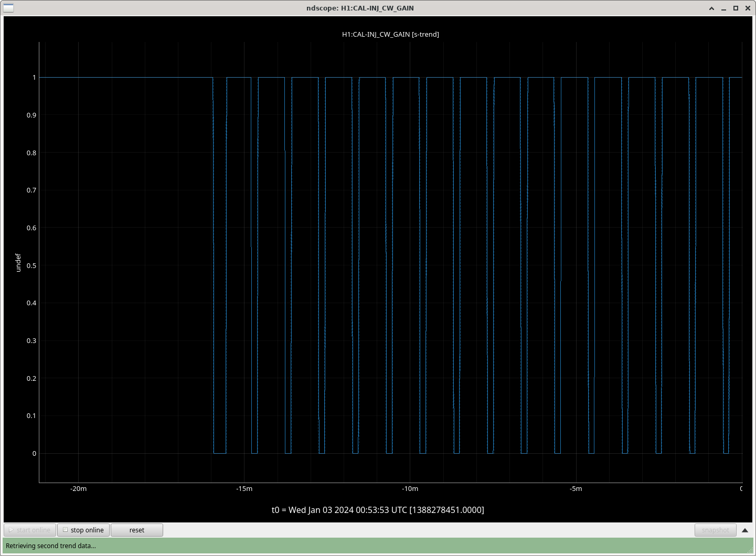Click the 'Retrieving second trend data...' status message

[51, 546]
